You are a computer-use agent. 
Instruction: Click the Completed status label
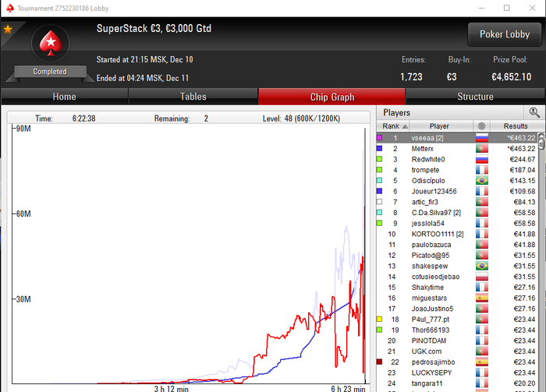[x=50, y=71]
